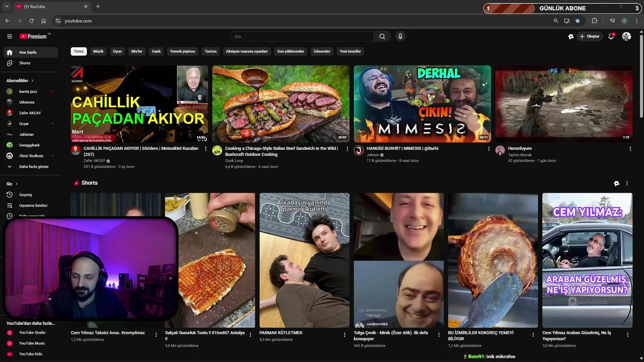Screen dimensions: 644x362
Task: Open browser extensions puzzle icon
Action: click(x=594, y=21)
